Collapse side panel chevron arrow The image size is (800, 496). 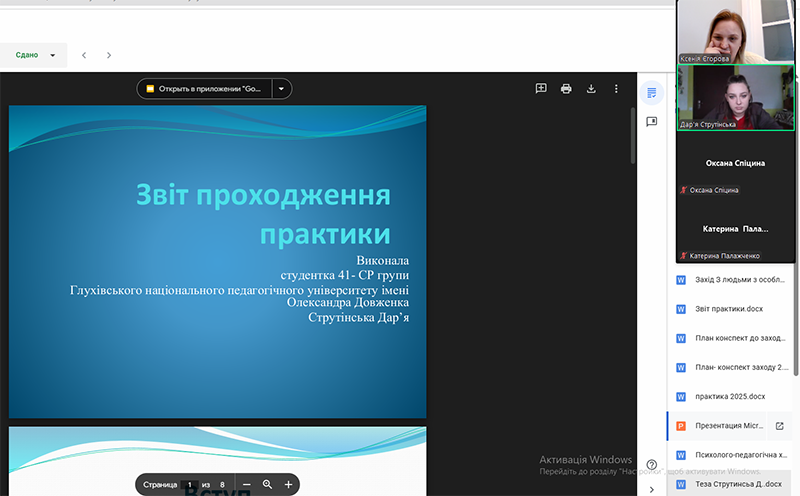652,489
